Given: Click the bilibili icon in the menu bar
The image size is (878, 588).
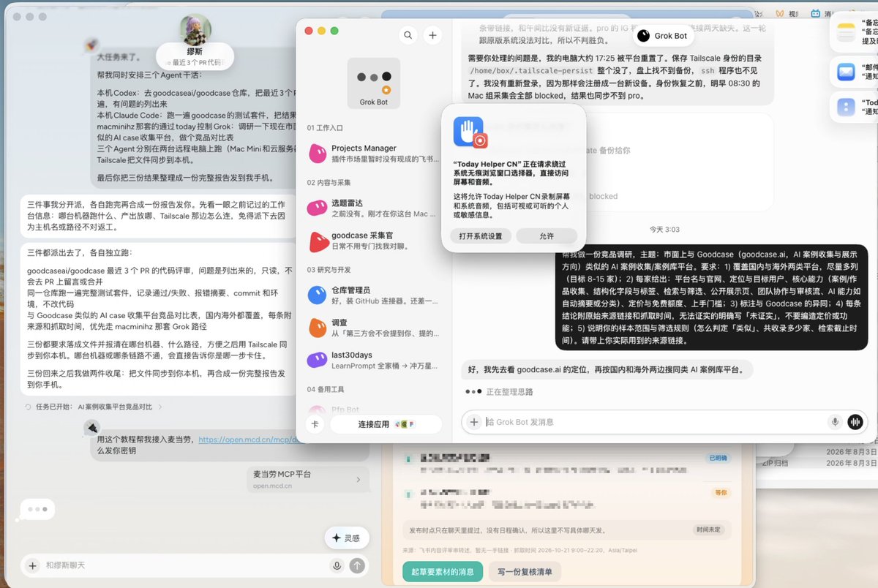Looking at the screenshot, I should click(x=815, y=13).
